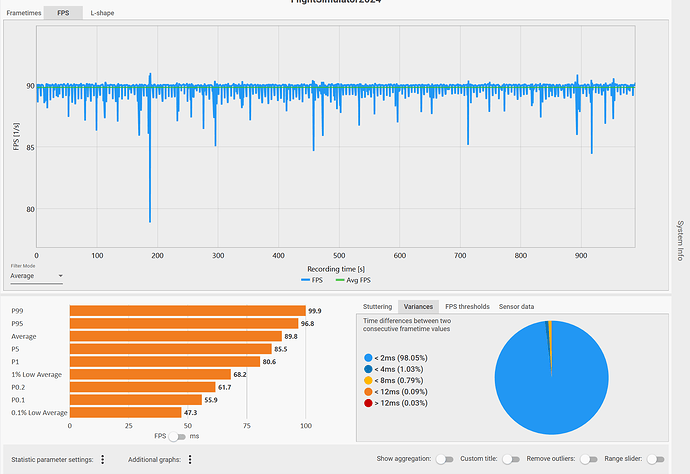Click the yellow under 8ms legend dot
The height and width of the screenshot is (474, 690).
click(368, 380)
